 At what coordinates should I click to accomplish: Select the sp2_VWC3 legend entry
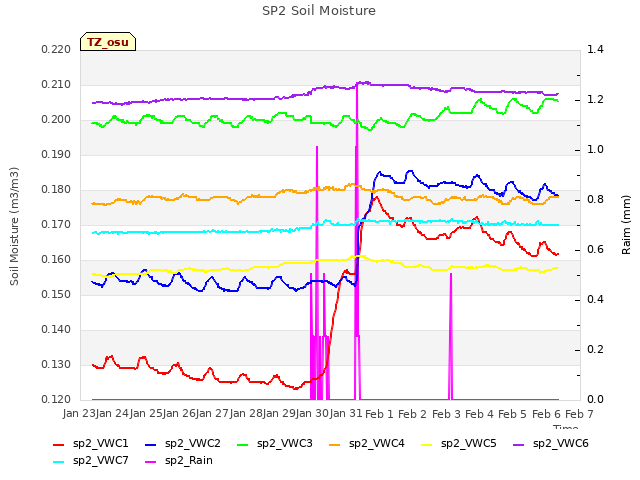point(275,444)
